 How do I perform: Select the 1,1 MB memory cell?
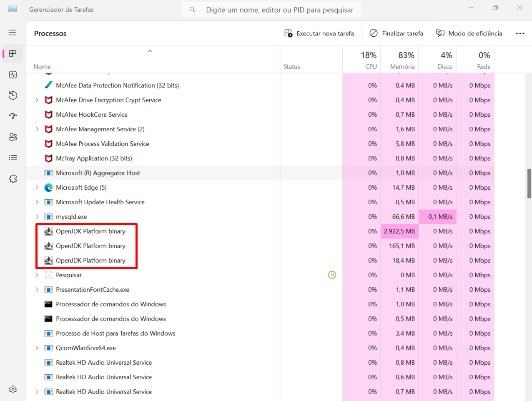399,290
